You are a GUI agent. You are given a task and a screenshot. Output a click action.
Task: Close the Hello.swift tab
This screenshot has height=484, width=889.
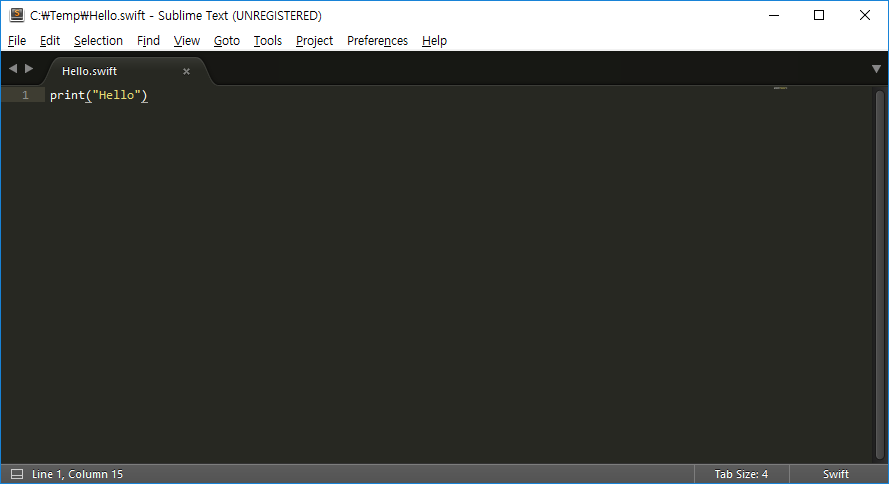(186, 71)
